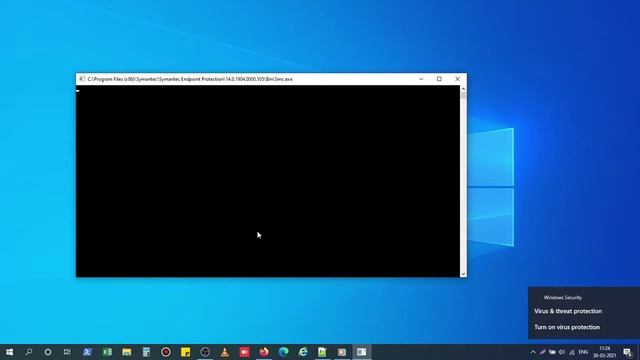
Task: Open media player app next to Notepad++
Action: [342, 352]
